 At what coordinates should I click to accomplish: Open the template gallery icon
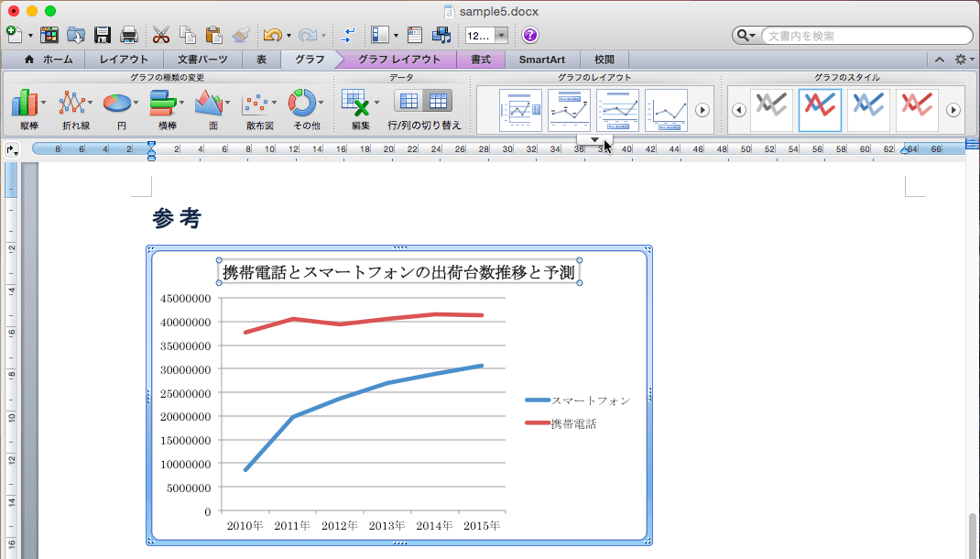[49, 35]
